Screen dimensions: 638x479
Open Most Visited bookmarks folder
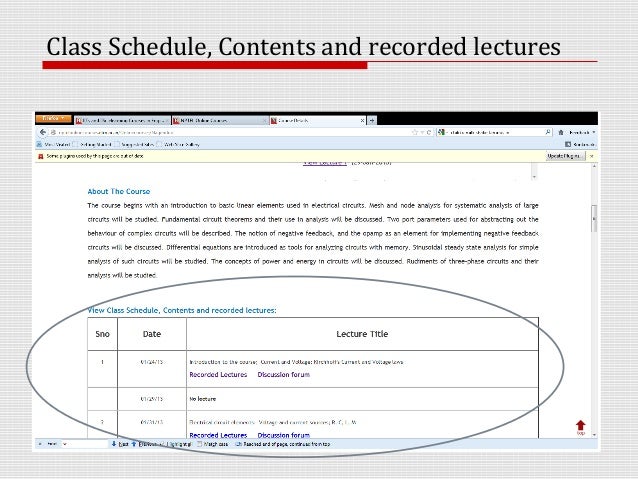tap(53, 144)
